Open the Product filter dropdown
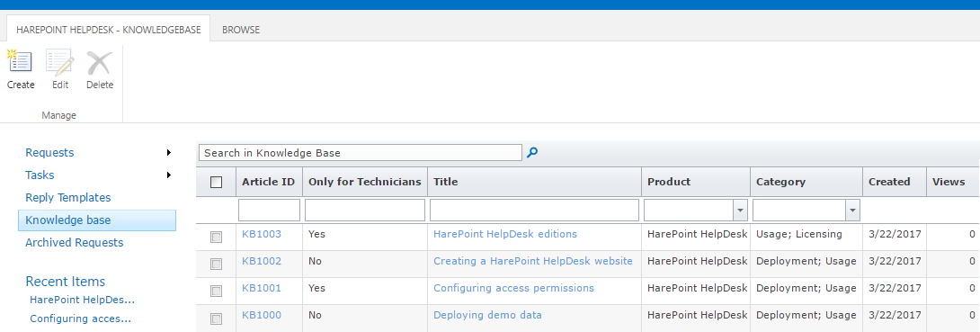The height and width of the screenshot is (332, 980). (741, 210)
